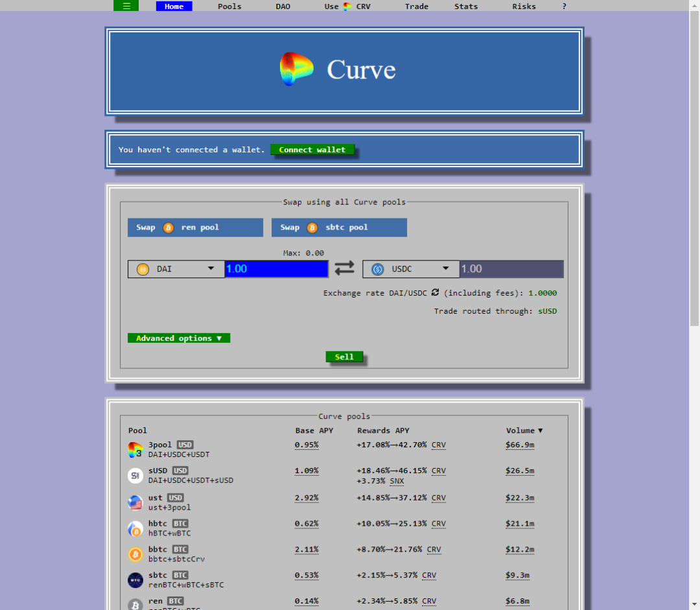Open the 3pool pool name

tap(160, 445)
